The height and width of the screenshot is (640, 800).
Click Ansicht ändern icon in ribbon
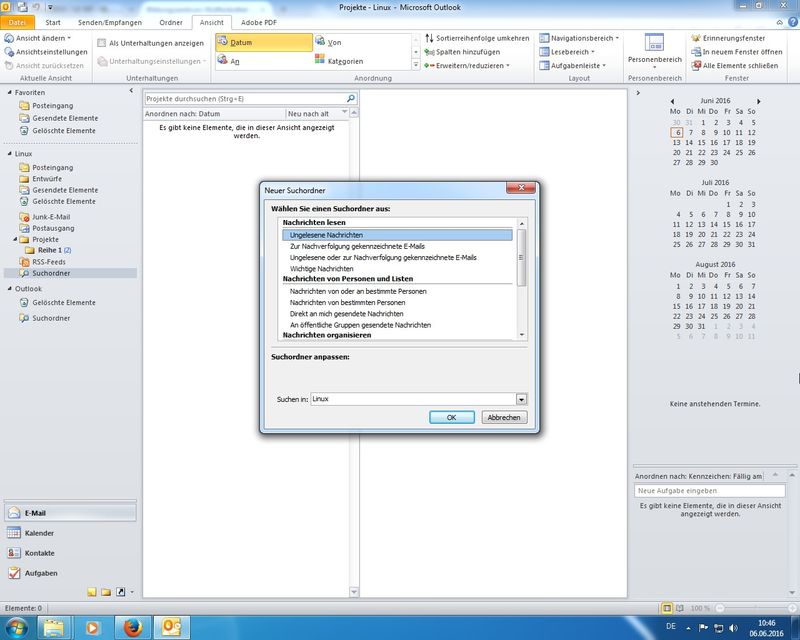[9, 38]
